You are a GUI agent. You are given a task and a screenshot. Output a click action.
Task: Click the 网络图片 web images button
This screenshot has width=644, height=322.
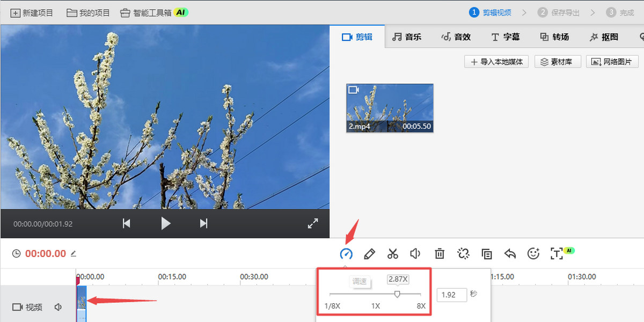tap(612, 62)
